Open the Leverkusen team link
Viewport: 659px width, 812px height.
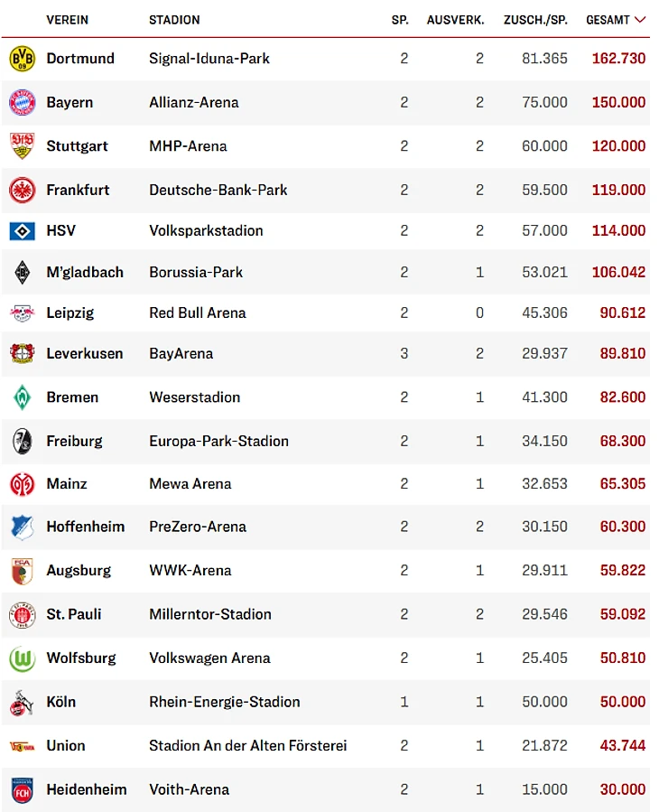(85, 354)
